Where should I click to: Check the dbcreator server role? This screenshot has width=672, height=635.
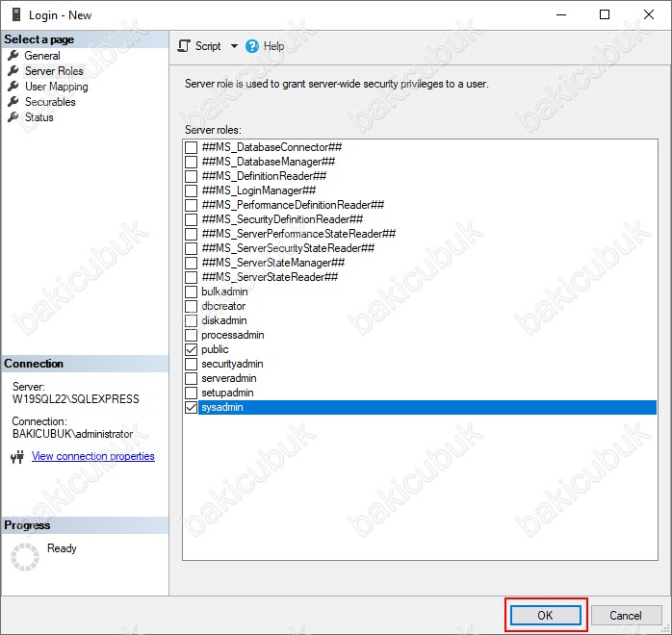[x=191, y=306]
